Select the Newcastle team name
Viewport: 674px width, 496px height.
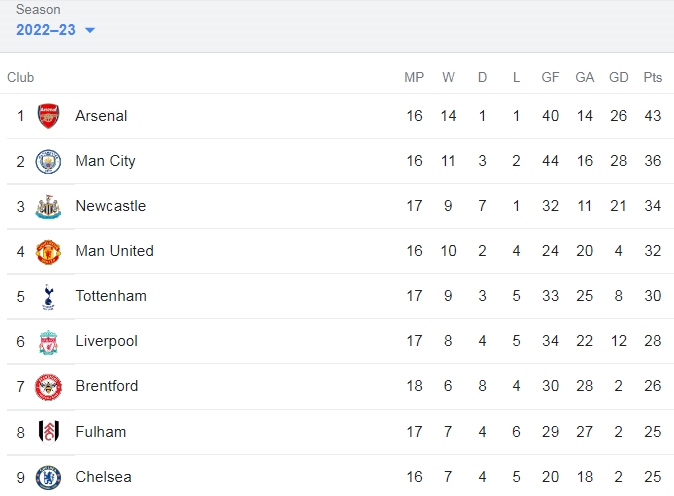[110, 206]
